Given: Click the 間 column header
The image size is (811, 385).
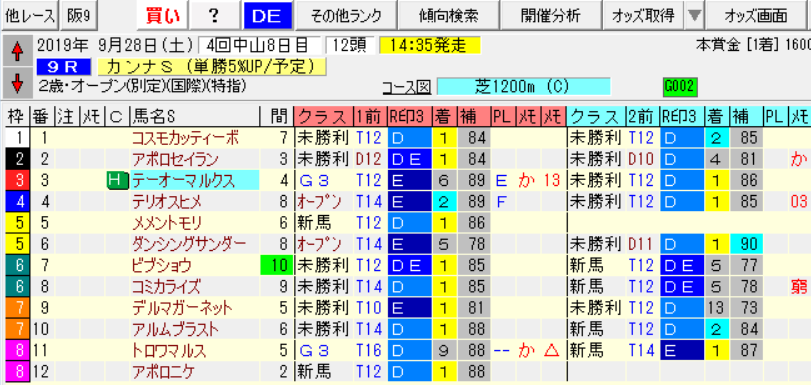Looking at the screenshot, I should pyautogui.click(x=277, y=117).
